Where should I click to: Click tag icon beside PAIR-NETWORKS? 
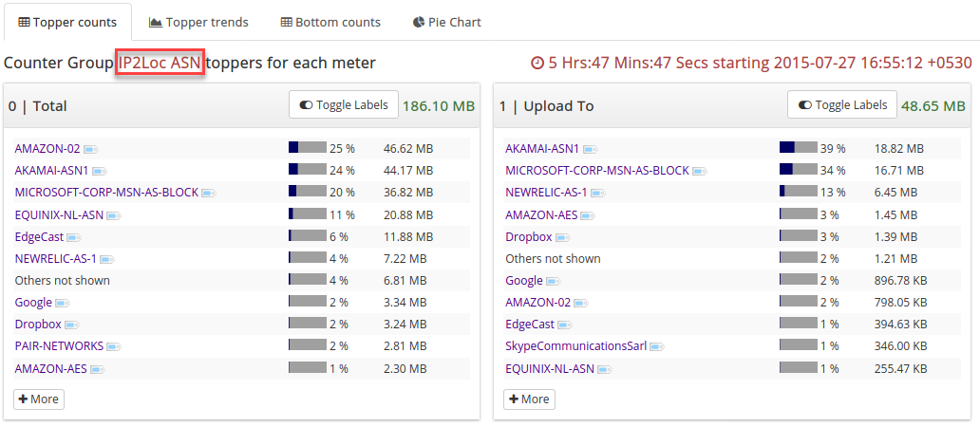click(x=114, y=347)
